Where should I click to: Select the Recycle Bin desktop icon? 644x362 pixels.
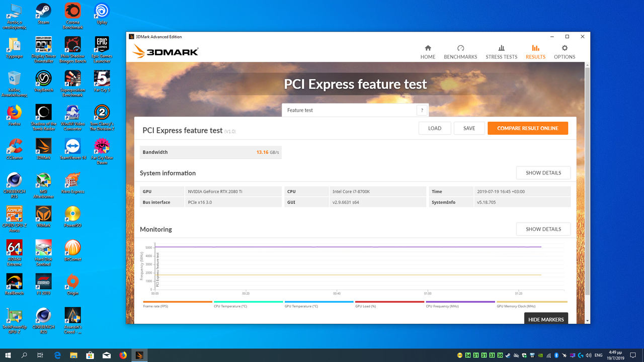tap(14, 84)
